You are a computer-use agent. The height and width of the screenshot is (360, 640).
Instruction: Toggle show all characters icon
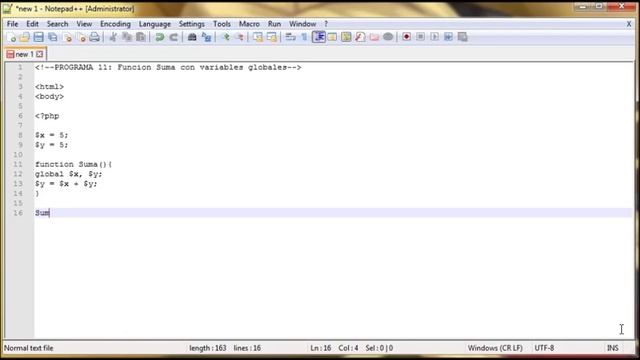304,38
